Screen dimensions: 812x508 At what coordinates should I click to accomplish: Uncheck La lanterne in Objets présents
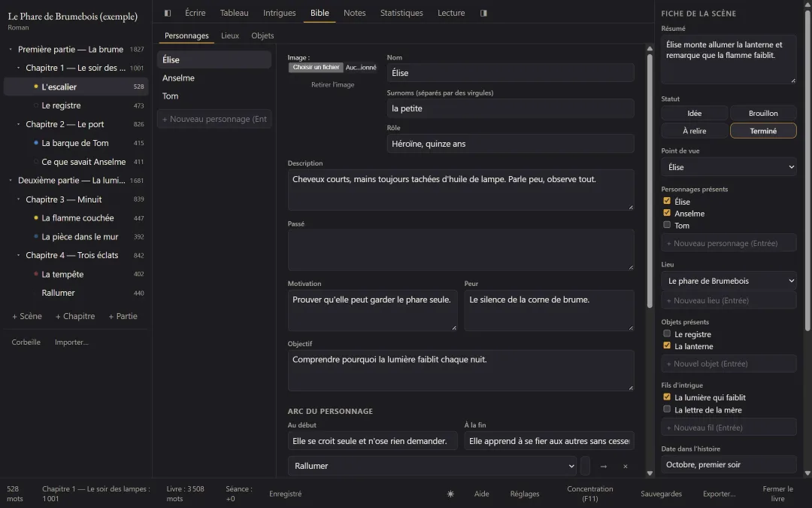[667, 345]
